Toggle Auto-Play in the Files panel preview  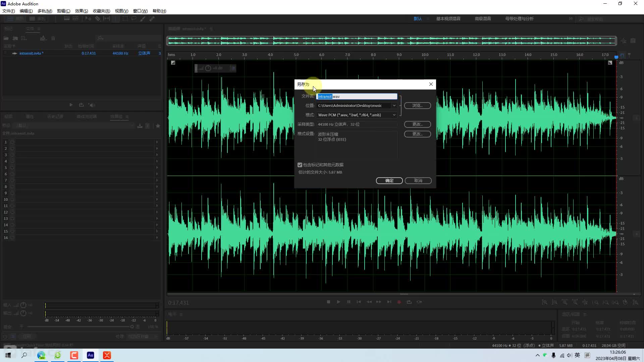pyautogui.click(x=91, y=105)
